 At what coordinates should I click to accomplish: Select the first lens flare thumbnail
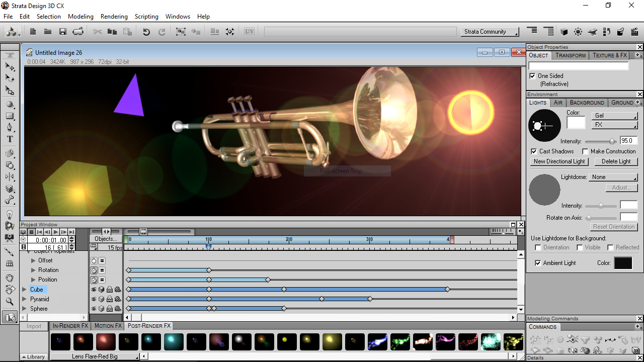coord(60,341)
